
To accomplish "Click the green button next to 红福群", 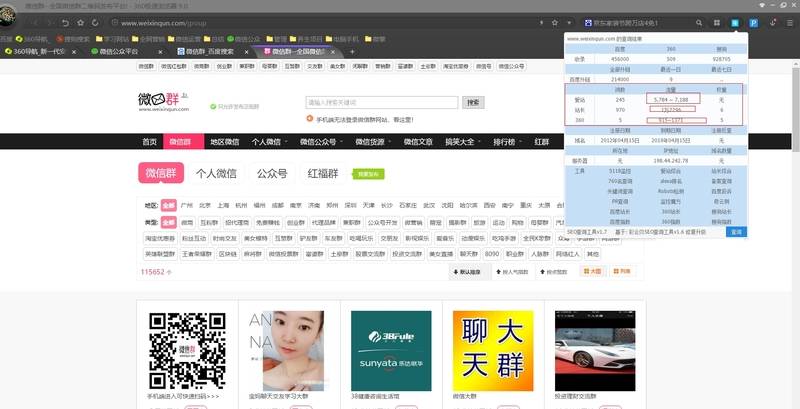I will [x=368, y=174].
